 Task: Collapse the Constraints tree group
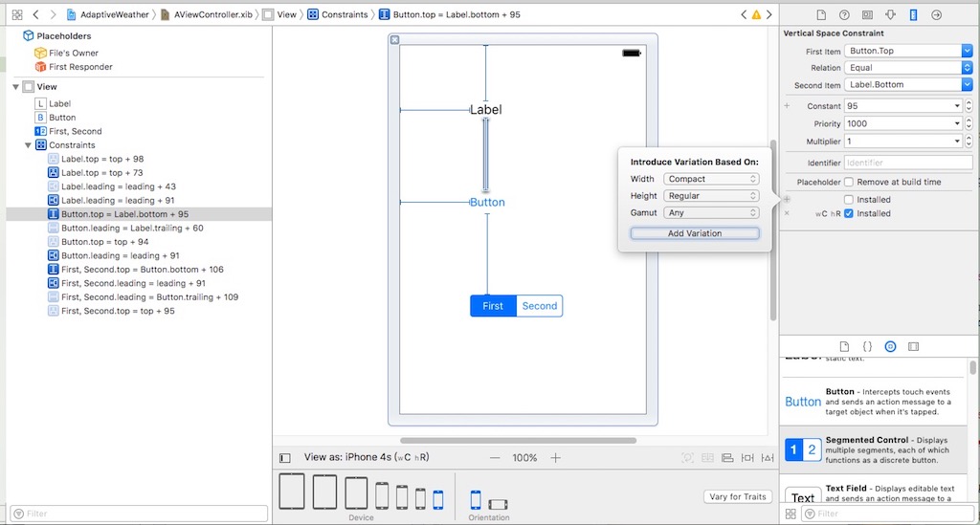point(28,145)
